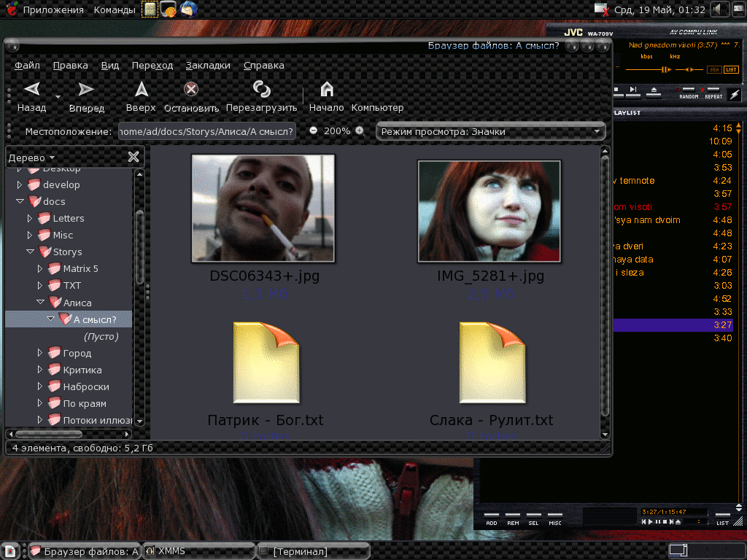The image size is (747, 560).
Task: Click the Назад (Back) navigation arrow
Action: click(x=31, y=90)
